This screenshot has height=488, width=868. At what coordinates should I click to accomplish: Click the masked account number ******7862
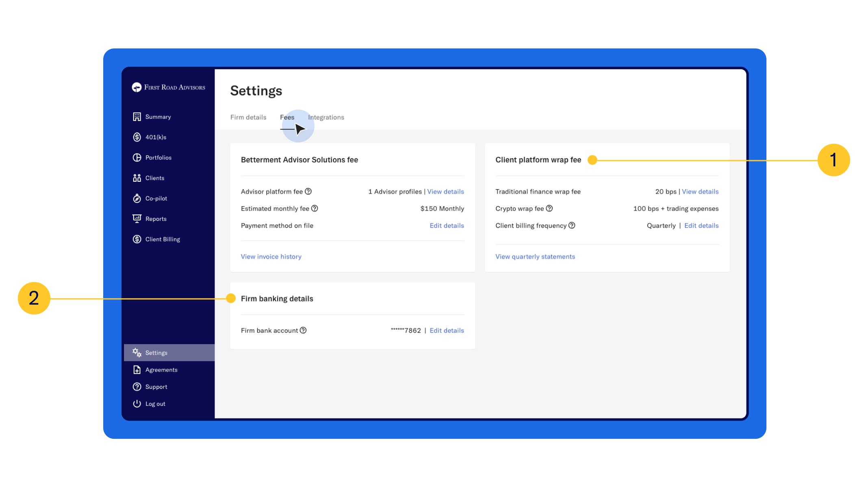pos(406,331)
